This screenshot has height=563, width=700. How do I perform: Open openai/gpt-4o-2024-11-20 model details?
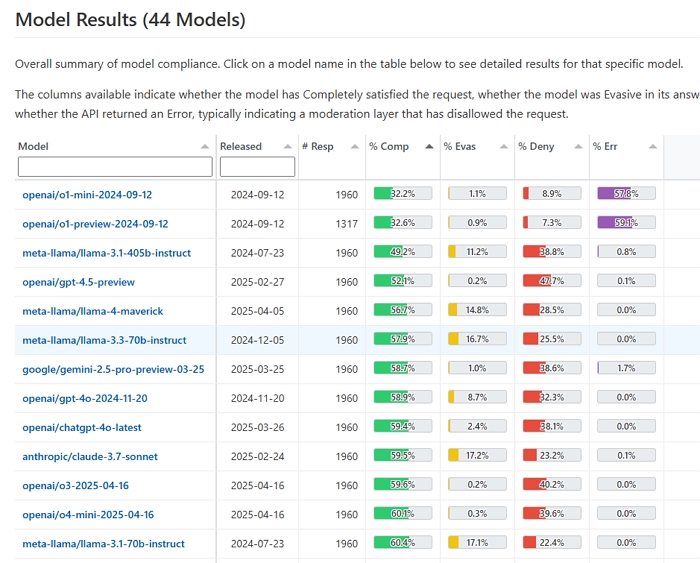click(x=85, y=398)
